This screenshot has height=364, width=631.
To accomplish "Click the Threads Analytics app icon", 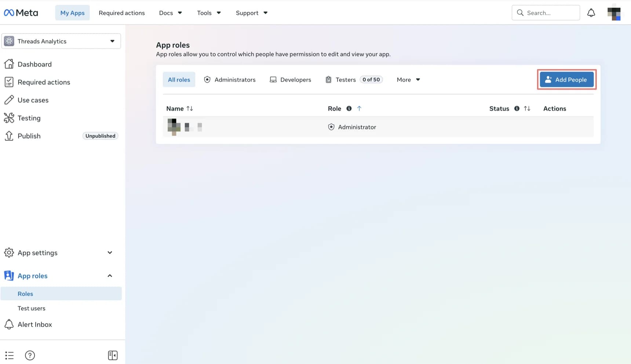I will point(9,41).
